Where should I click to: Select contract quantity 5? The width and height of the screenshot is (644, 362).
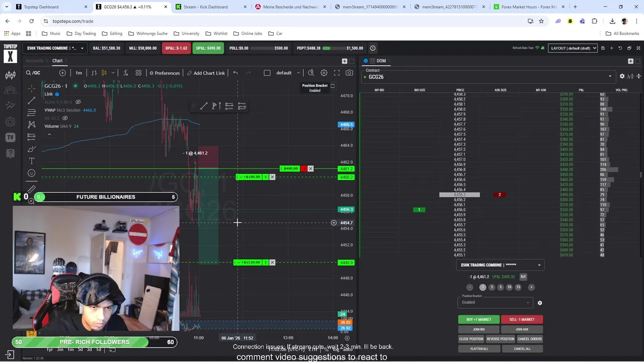(500, 287)
